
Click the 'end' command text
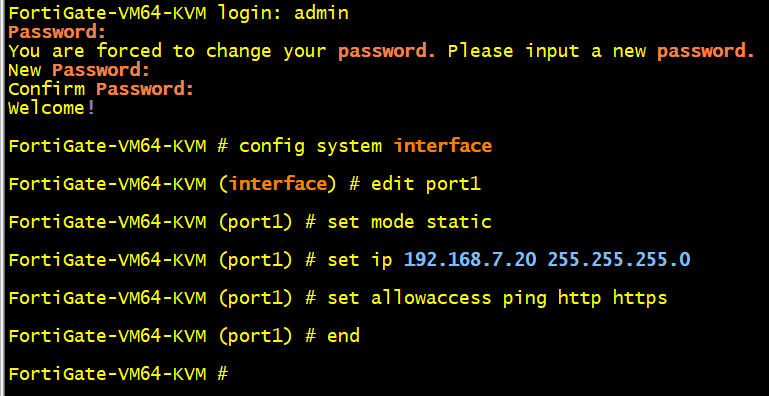pos(344,336)
